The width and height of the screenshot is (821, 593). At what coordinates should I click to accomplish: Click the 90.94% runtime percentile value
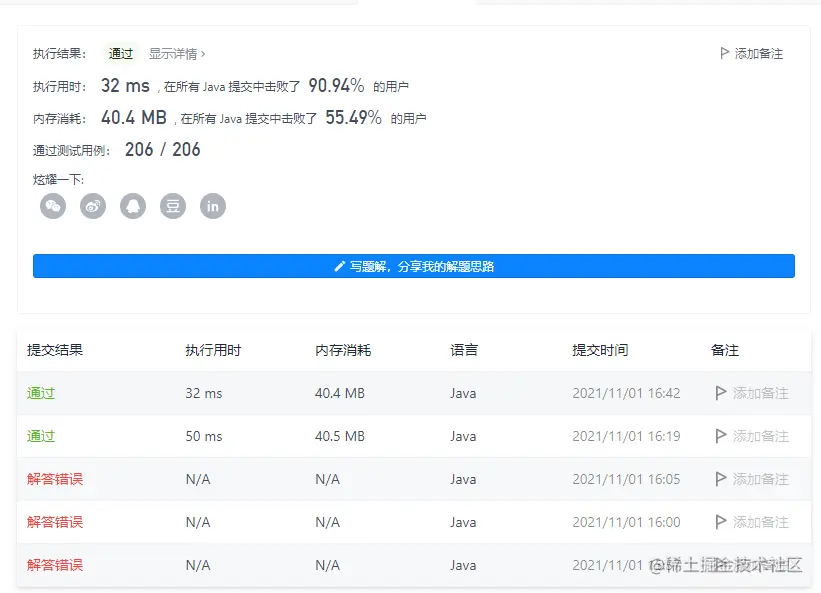pos(336,85)
